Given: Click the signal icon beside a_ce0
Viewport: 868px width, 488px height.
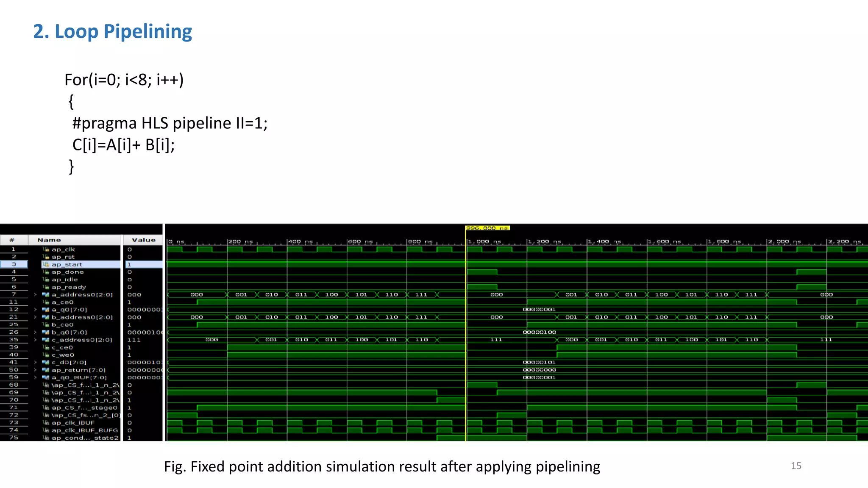Looking at the screenshot, I should coord(46,302).
